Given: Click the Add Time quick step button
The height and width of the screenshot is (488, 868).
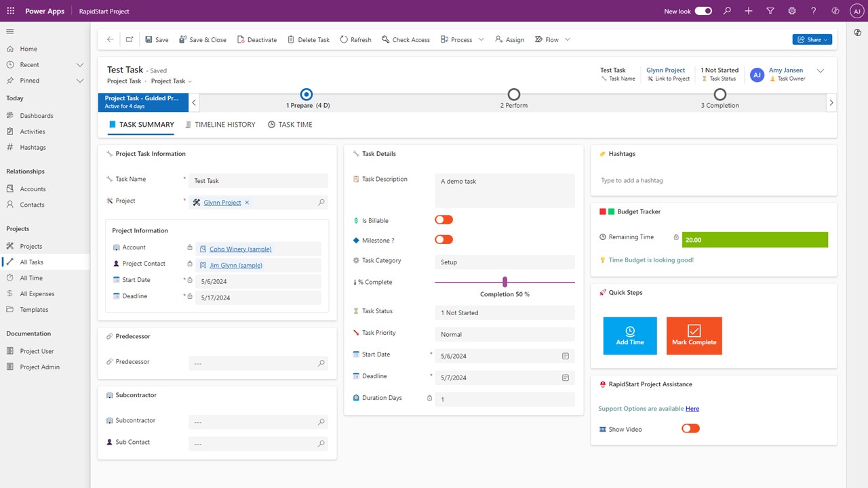Looking at the screenshot, I should point(630,335).
